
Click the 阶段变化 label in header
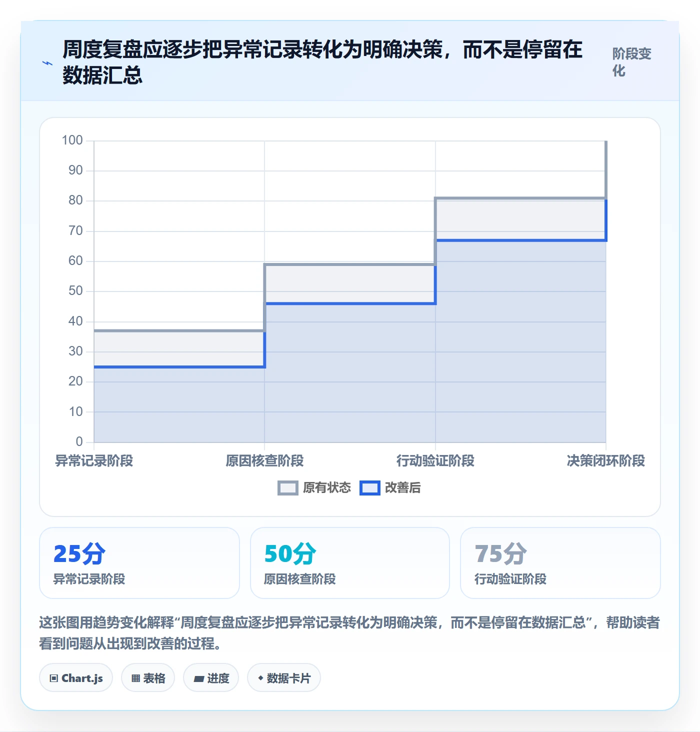coord(632,62)
